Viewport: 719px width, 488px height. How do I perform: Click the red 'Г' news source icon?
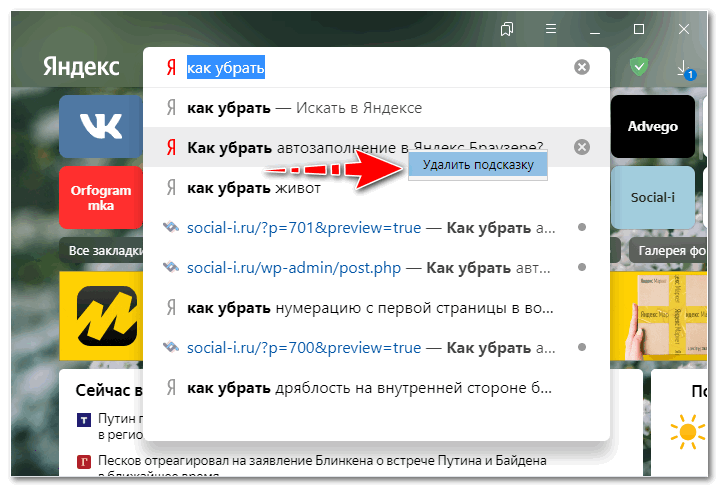[83, 461]
